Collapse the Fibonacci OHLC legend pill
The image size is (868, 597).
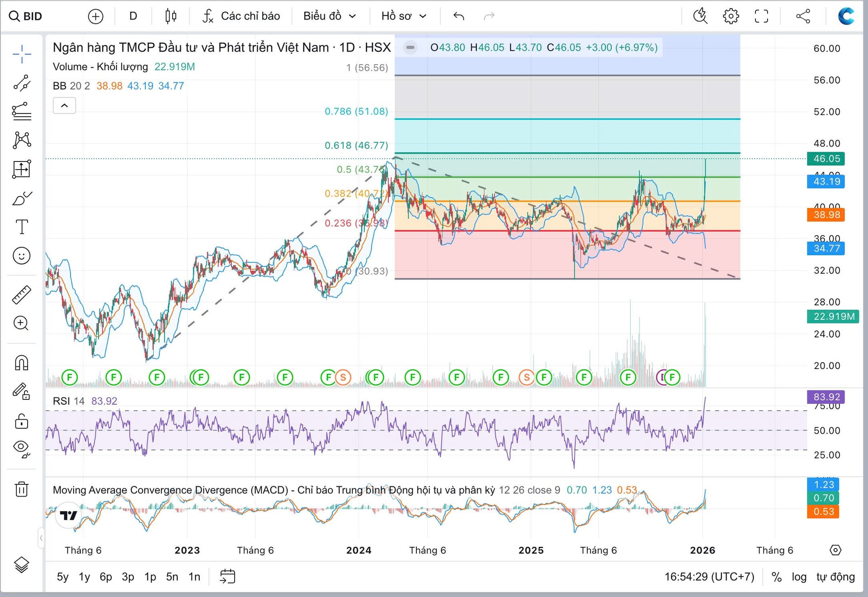click(410, 47)
